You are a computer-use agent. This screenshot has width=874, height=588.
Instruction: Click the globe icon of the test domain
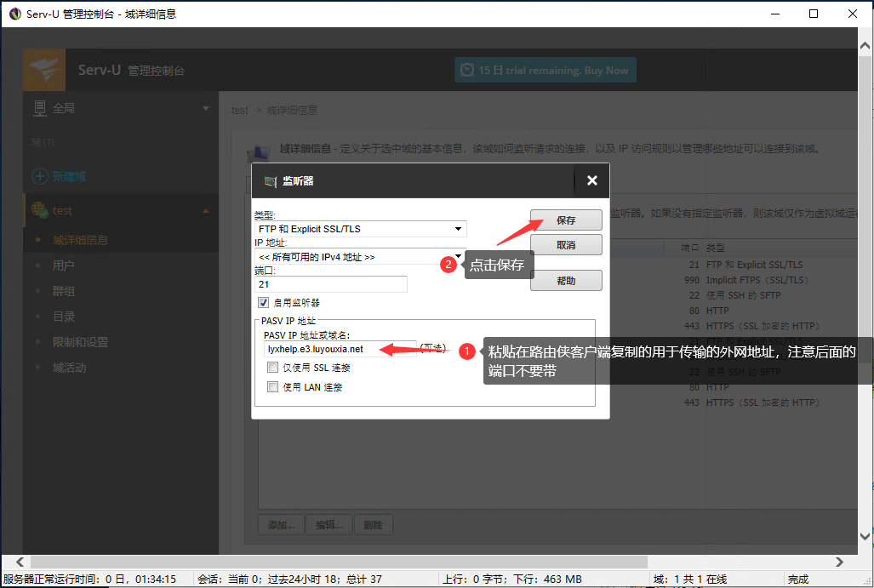click(x=38, y=209)
